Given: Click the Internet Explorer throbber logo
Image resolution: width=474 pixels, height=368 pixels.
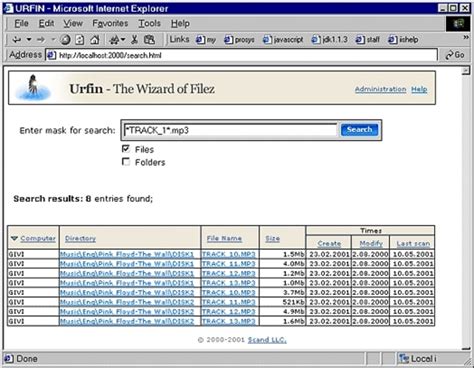Looking at the screenshot, I should (x=458, y=24).
